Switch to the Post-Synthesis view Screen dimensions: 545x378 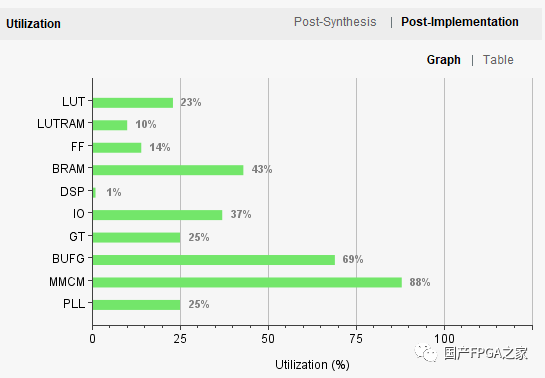(x=335, y=22)
